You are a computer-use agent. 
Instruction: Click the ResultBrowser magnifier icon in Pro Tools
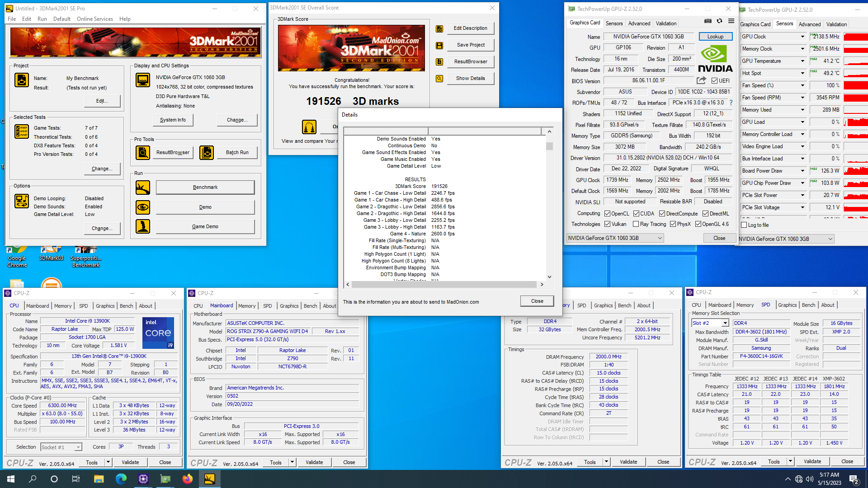(143, 153)
